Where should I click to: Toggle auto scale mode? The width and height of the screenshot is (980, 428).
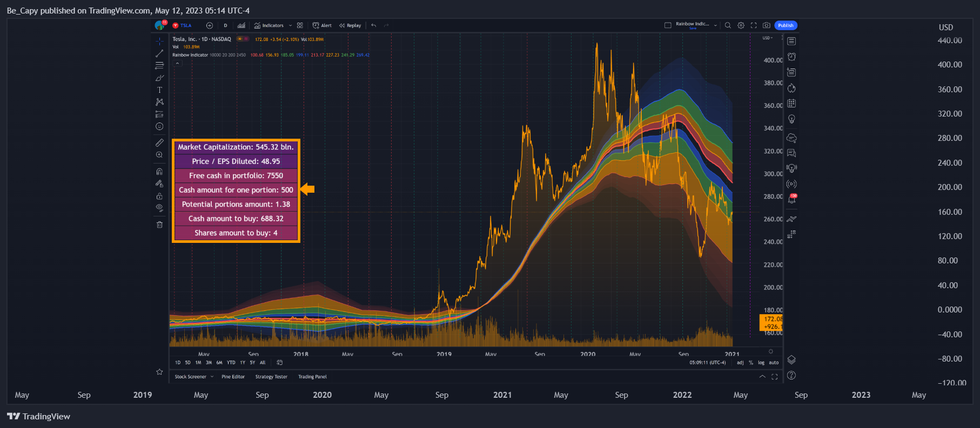(x=774, y=363)
